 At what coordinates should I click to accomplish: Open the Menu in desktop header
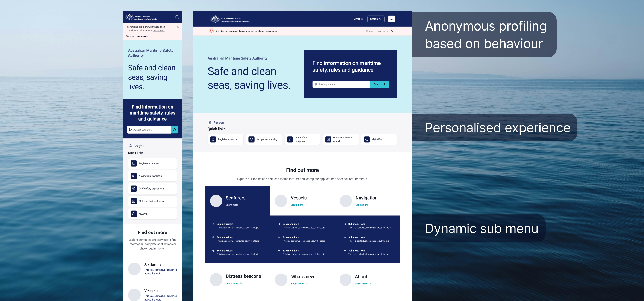(358, 19)
